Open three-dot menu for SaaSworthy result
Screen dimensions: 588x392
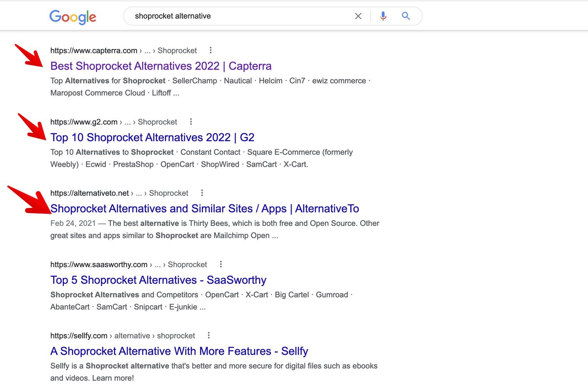221,264
